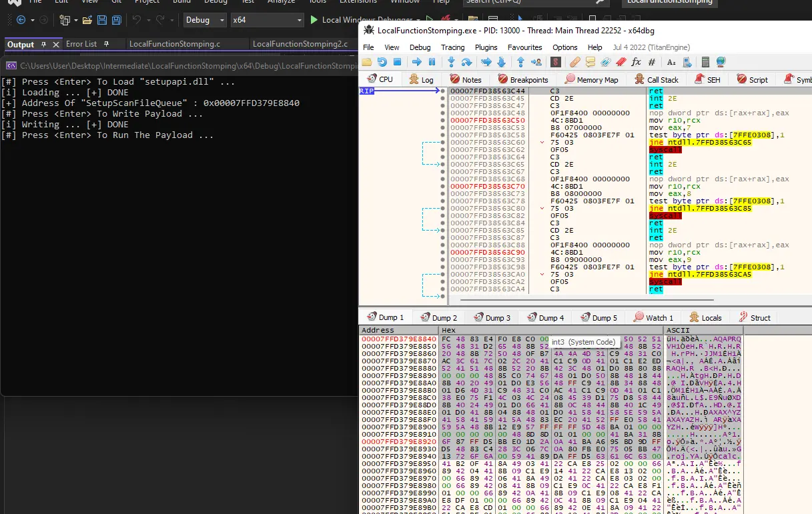Screen dimensions: 812x514
Task: Open the Tracing menu in x64dbg
Action: click(x=452, y=47)
